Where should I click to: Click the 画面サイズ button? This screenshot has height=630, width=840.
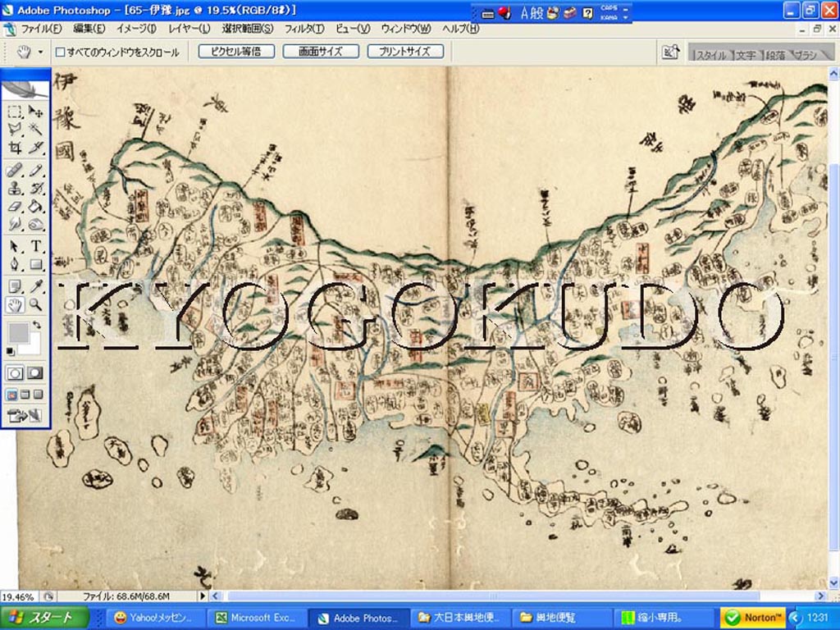coord(321,52)
